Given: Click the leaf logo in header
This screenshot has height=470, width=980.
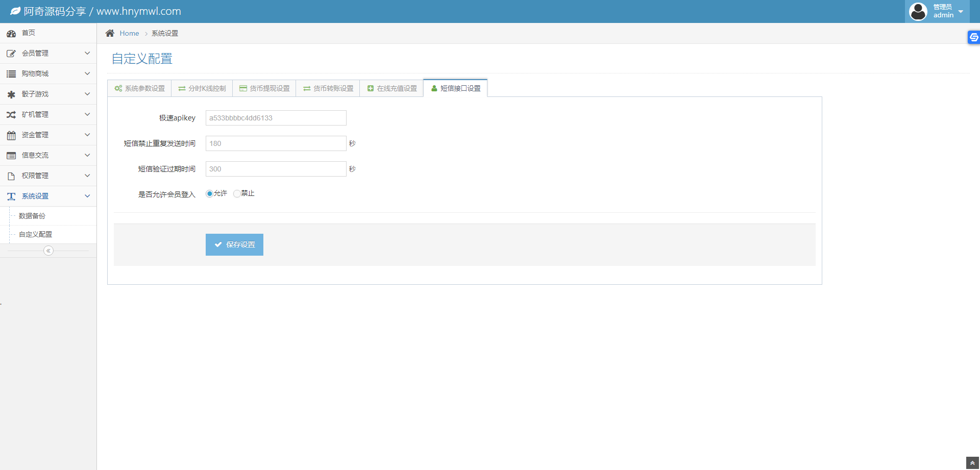Looking at the screenshot, I should point(15,11).
